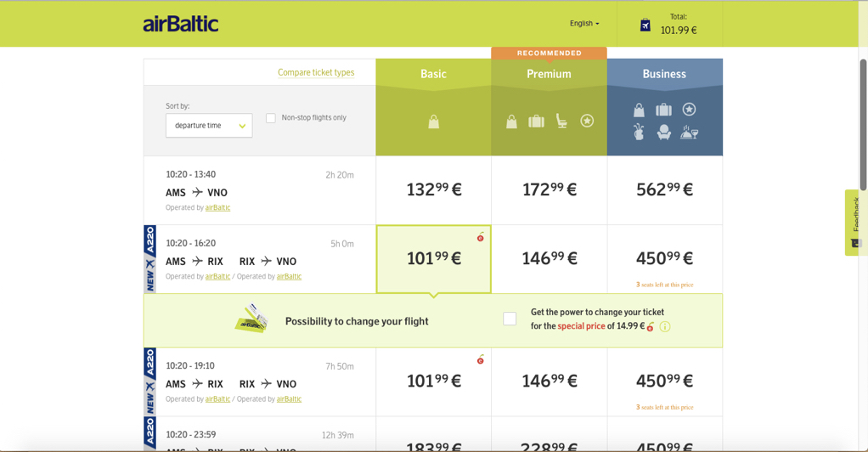
Task: Click the Premium seat selection icon
Action: (x=561, y=121)
